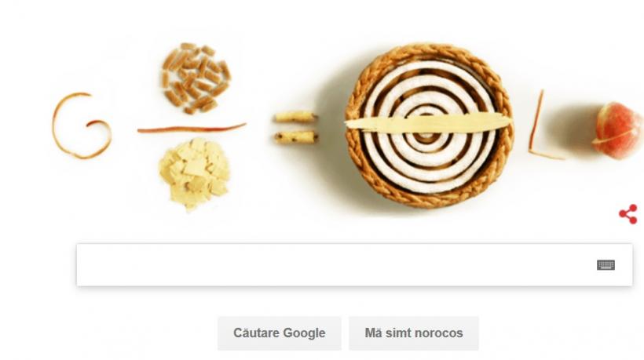Viewport: 644px width, 360px height.
Task: Click the pastry strip across the pie
Action: 428,123
